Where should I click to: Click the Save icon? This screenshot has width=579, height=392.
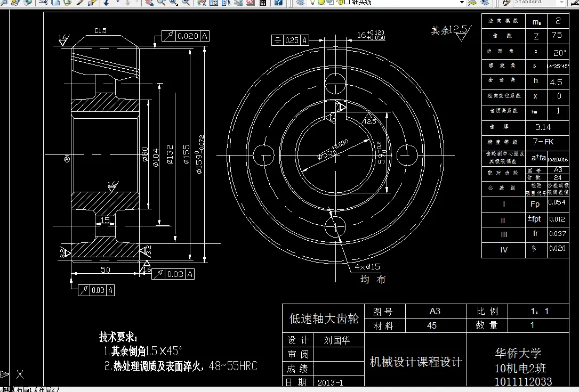point(2,4)
